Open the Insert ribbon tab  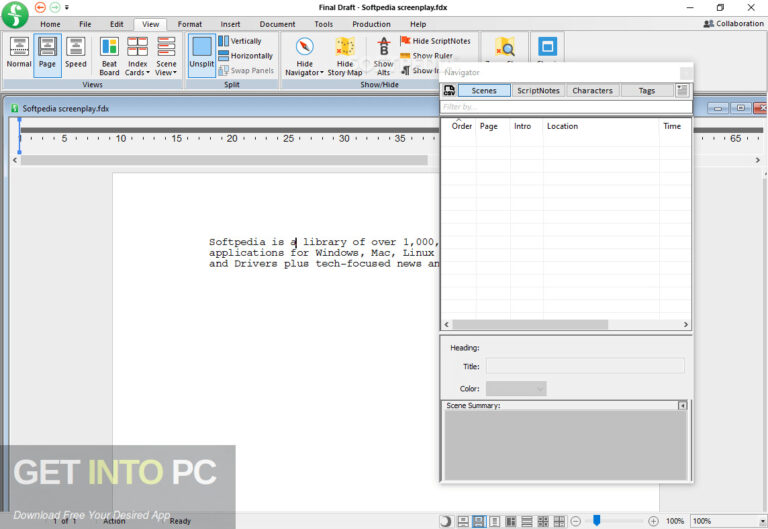230,24
